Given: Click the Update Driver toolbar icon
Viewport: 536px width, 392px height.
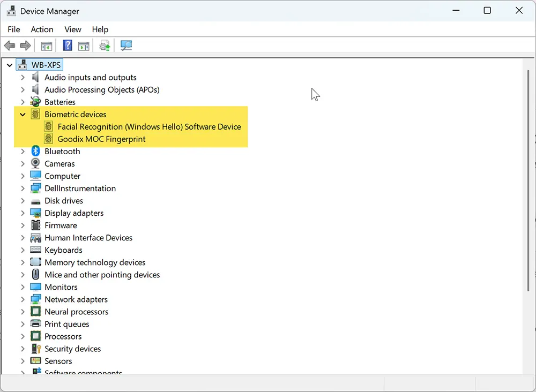Looking at the screenshot, I should 105,46.
